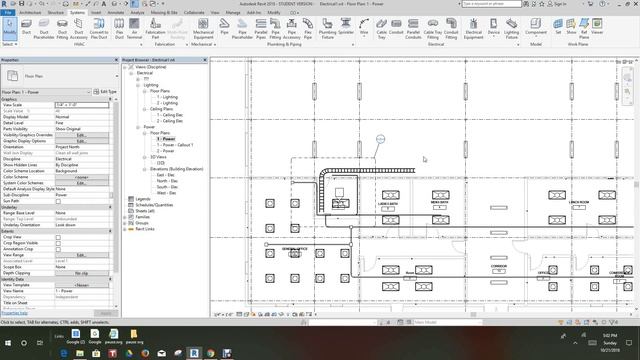Open the work plane Viewer
This screenshot has height=360, width=640.
597,27
